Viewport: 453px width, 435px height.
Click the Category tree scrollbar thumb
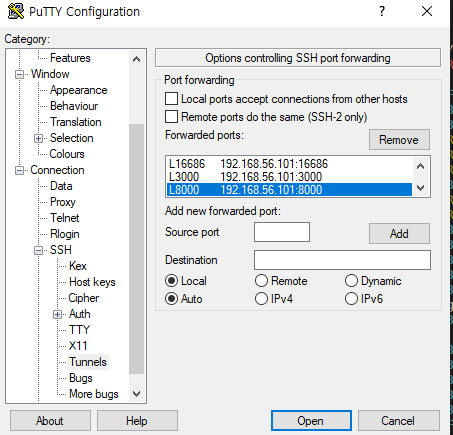point(136,249)
